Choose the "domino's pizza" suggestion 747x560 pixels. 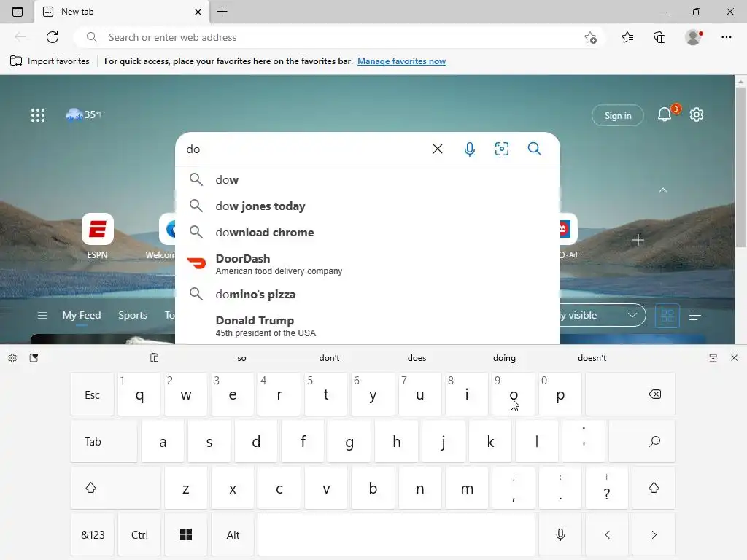click(368, 294)
